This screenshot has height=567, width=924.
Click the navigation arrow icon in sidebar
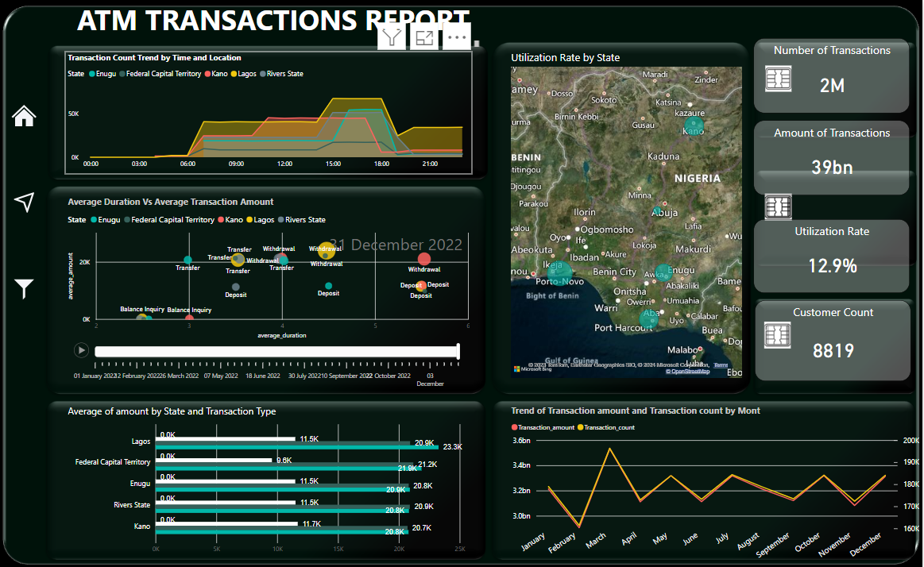click(x=25, y=202)
